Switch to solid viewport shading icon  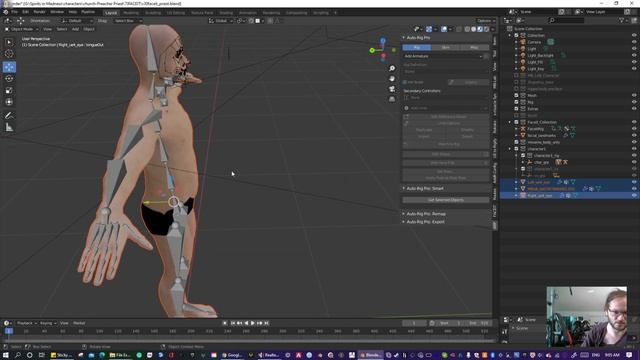pos(473,29)
